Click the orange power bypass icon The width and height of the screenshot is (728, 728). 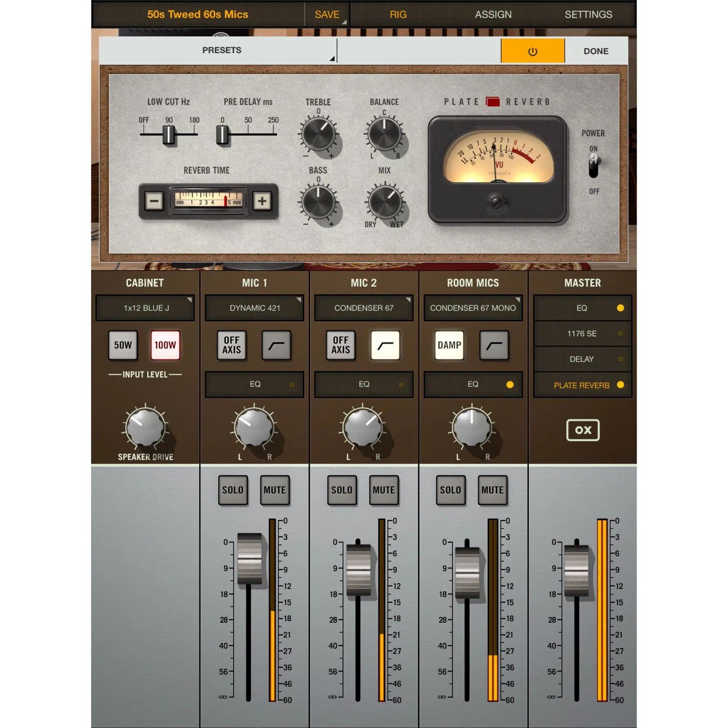click(x=533, y=51)
